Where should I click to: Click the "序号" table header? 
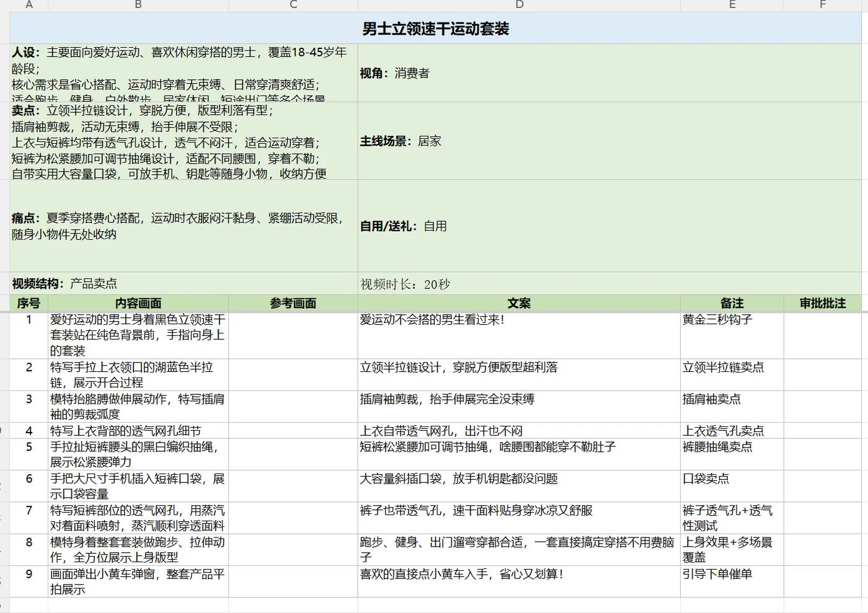pos(29,303)
